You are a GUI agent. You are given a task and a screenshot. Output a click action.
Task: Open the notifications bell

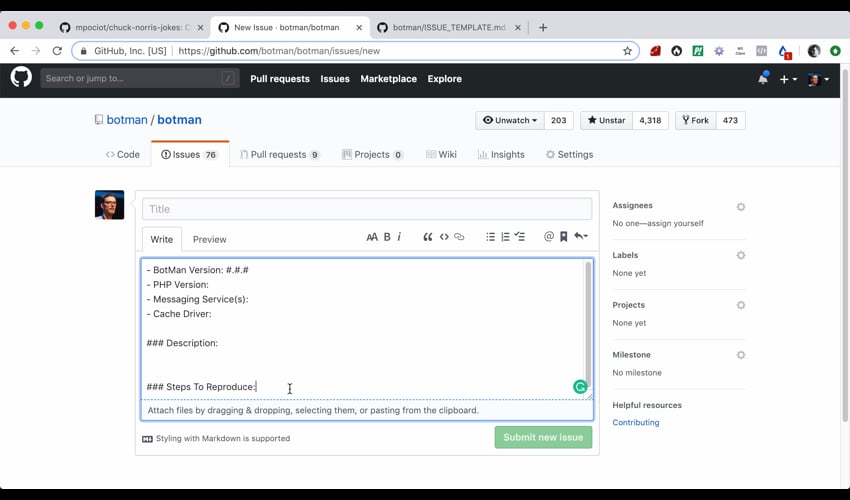763,79
